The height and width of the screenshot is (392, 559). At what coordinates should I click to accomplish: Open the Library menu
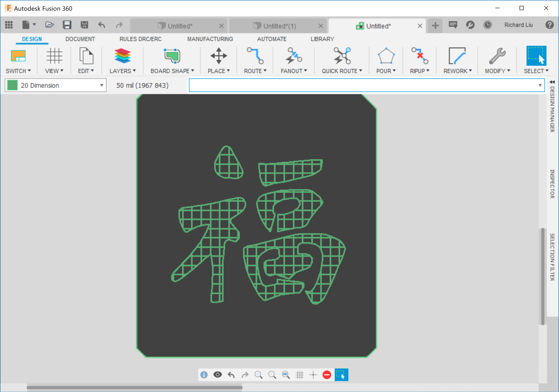point(322,39)
